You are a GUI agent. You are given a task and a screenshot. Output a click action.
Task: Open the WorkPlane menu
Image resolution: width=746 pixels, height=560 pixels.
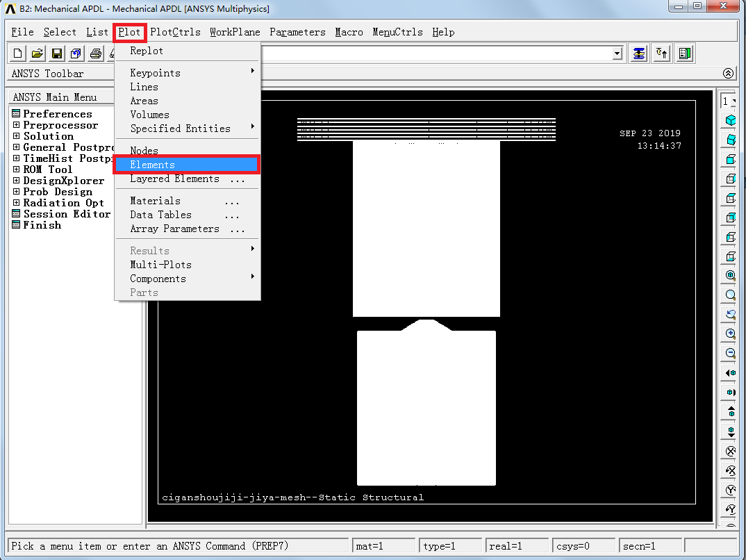[235, 32]
